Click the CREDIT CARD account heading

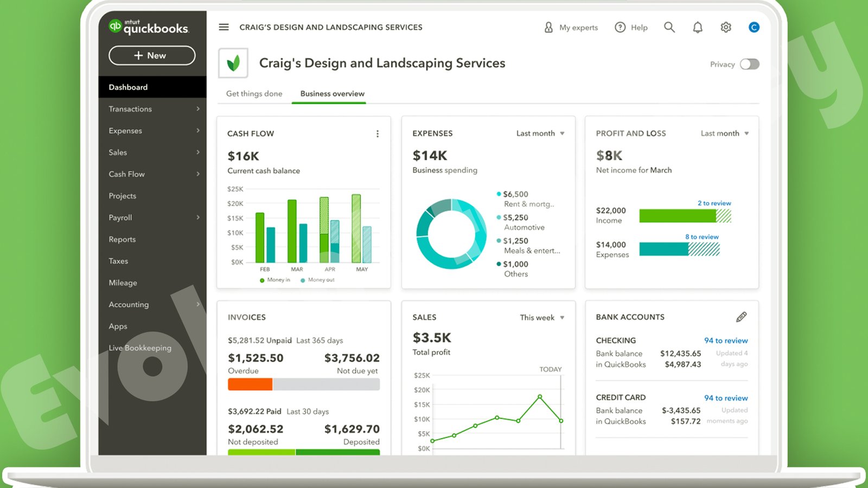pos(621,397)
